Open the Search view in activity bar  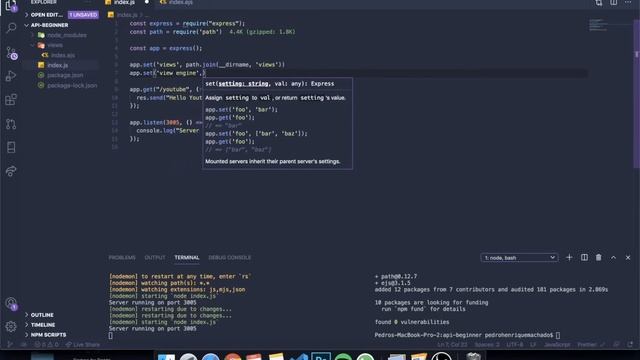tap(11, 28)
